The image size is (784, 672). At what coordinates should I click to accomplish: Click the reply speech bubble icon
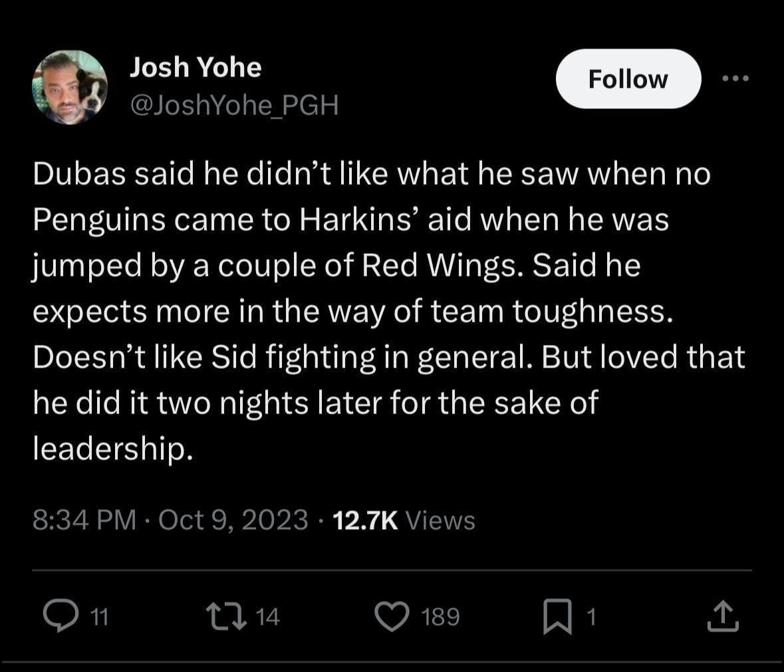61,616
